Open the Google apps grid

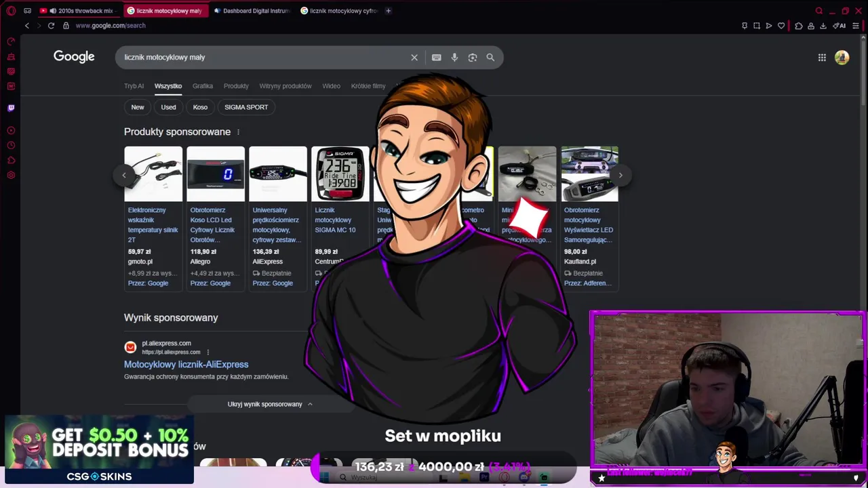[x=822, y=58]
